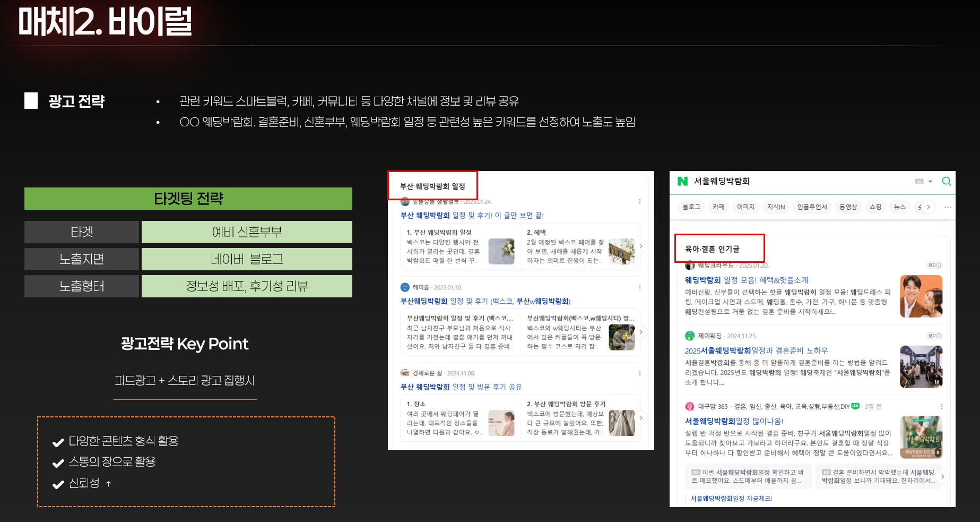Select the 지식iN tab
Viewport: 980px width, 522px height.
click(x=776, y=207)
